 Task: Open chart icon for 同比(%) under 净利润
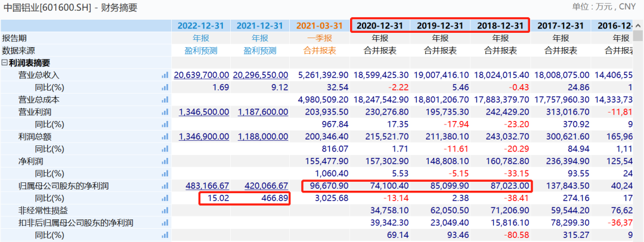(x=165, y=174)
